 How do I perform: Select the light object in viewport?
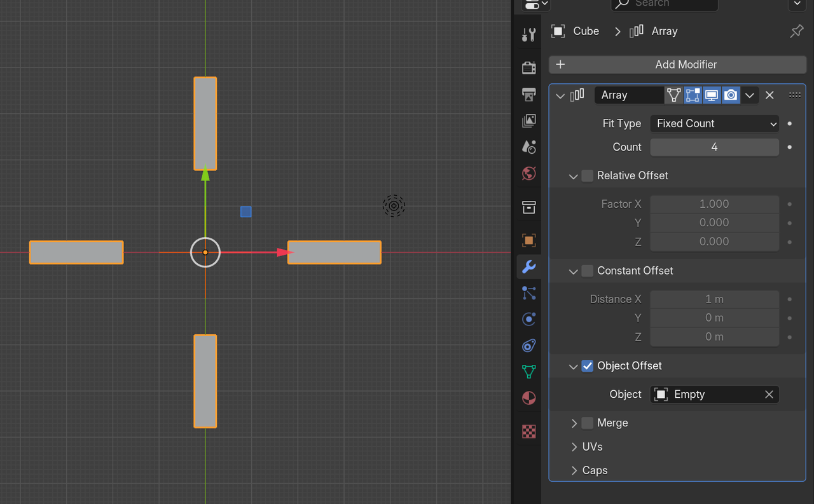[394, 206]
